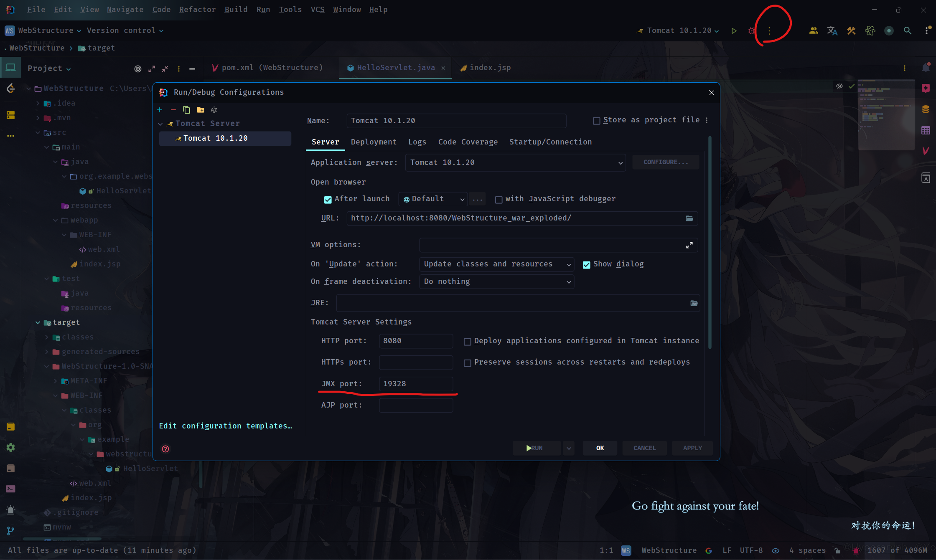
Task: Click the RUN button in dialog
Action: [537, 448]
